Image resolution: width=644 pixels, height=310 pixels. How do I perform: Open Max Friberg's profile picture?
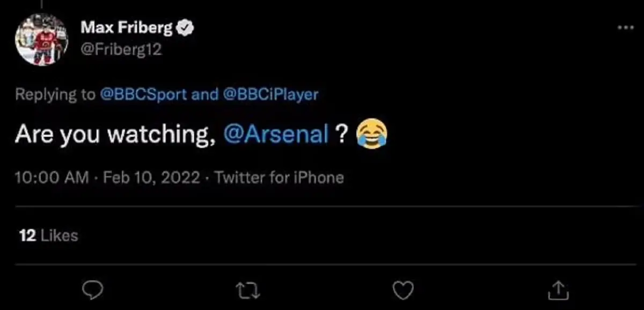coord(41,39)
